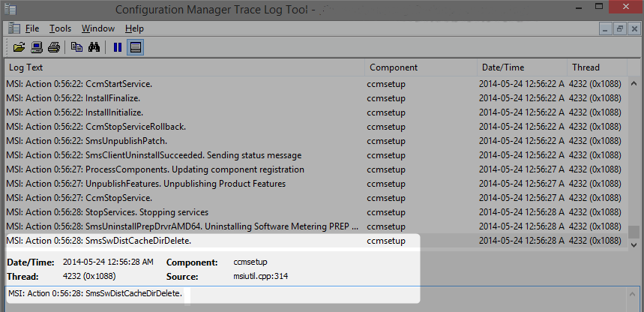Click the Open log file toolbar icon
This screenshot has width=644, height=312.
coord(19,47)
